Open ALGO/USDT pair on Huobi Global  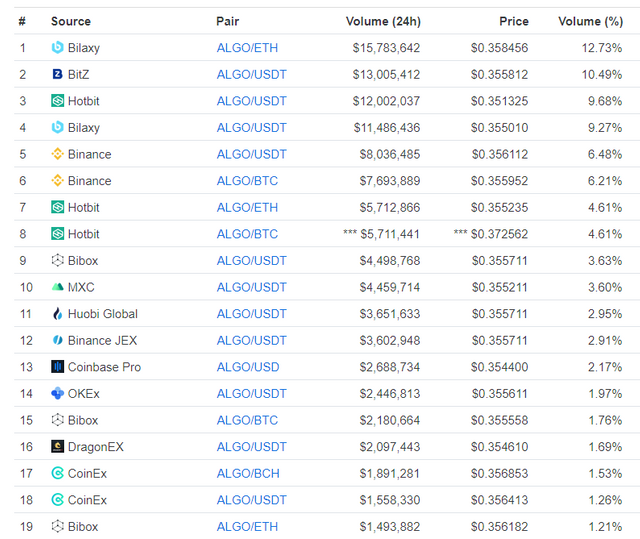click(251, 314)
